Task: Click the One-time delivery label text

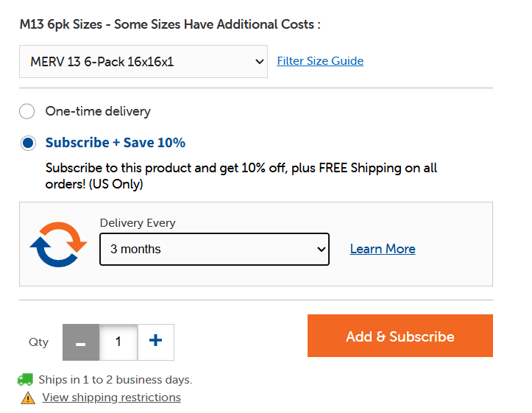Action: pos(98,111)
